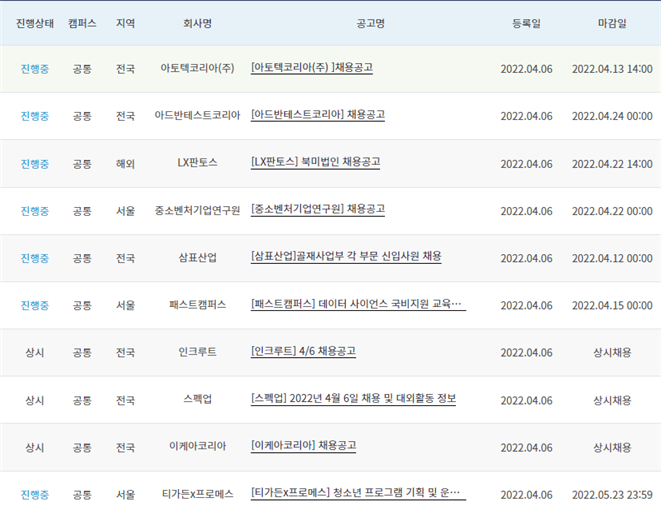Select the 상시 status in 스펙업 row

pos(35,400)
